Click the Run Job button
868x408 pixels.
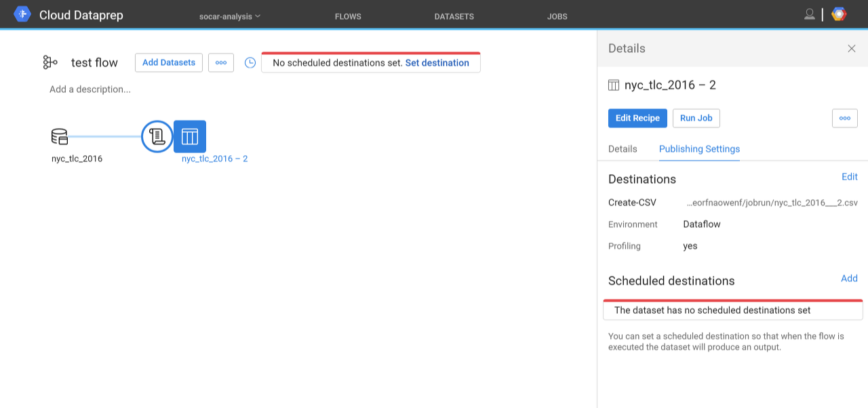click(696, 118)
